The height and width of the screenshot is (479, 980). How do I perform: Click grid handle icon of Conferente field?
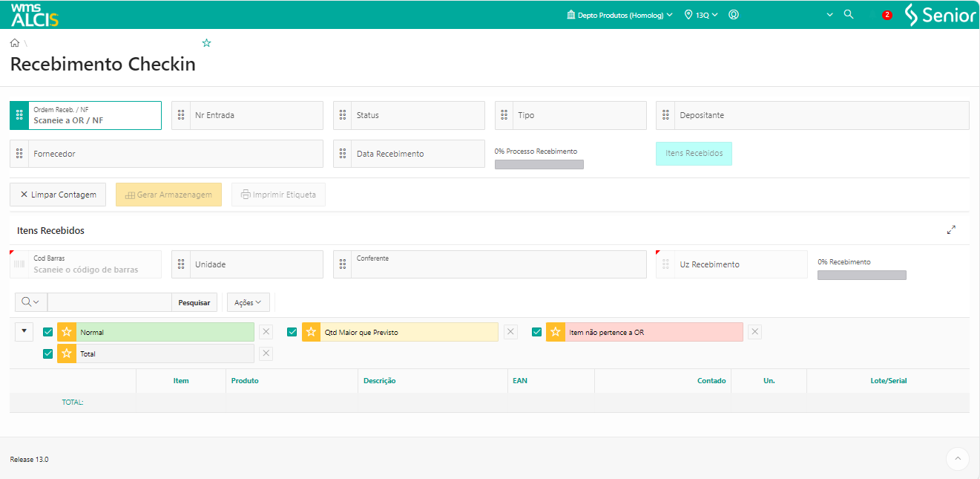click(x=343, y=264)
